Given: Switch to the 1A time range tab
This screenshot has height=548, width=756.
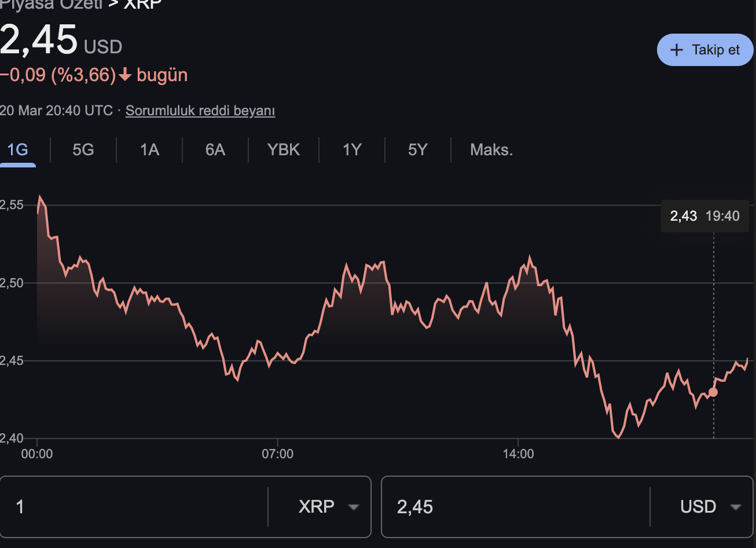Looking at the screenshot, I should point(149,150).
